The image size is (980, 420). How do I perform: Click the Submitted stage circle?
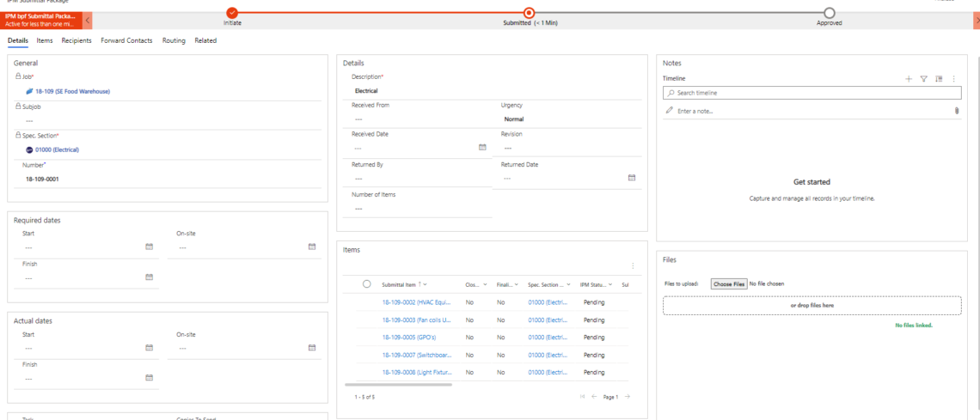pyautogui.click(x=530, y=13)
